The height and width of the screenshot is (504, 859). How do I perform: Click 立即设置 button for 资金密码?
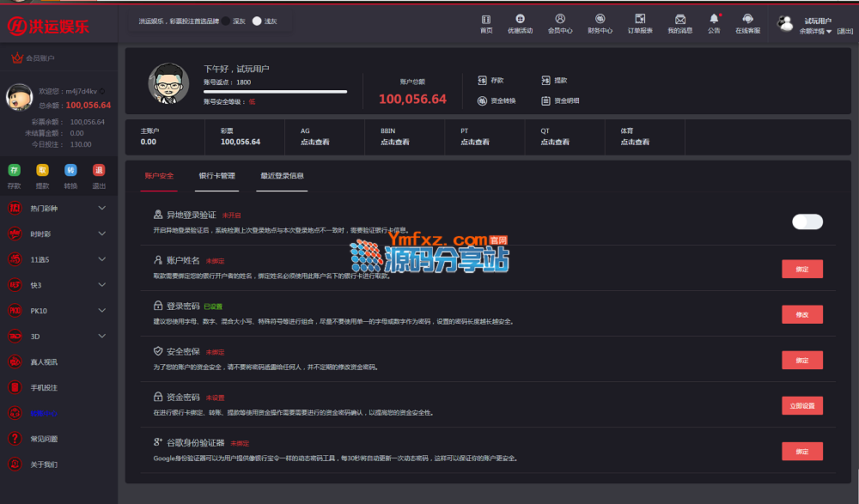801,405
